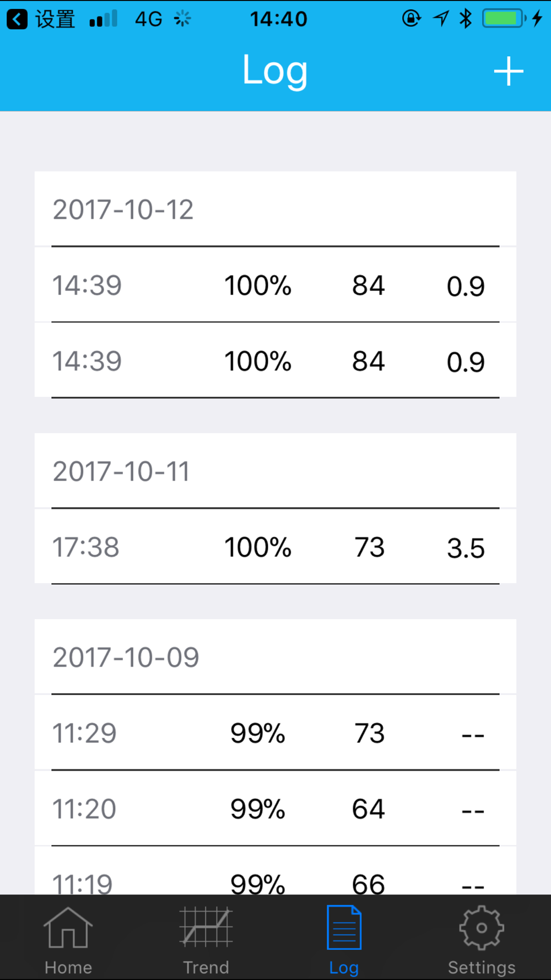551x980 pixels.
Task: Open the 17:38 log entry
Action: (x=275, y=546)
